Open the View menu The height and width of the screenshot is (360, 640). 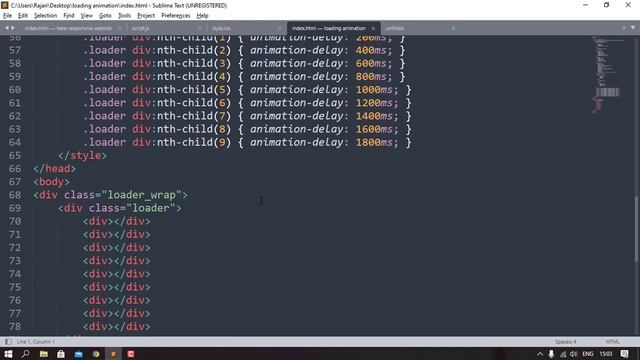coord(87,16)
